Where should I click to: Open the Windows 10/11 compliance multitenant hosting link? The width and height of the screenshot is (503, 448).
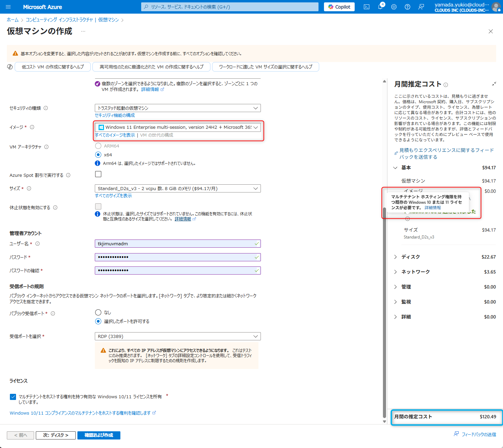click(83, 413)
